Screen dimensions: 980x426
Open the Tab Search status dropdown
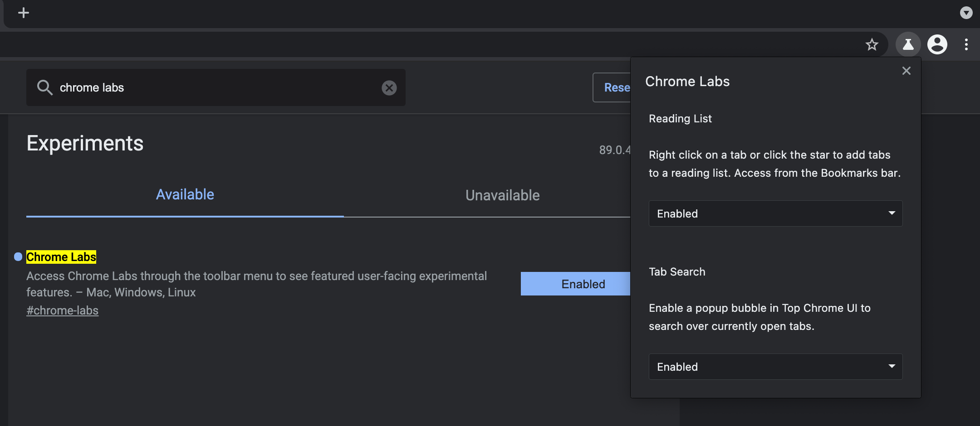(775, 366)
